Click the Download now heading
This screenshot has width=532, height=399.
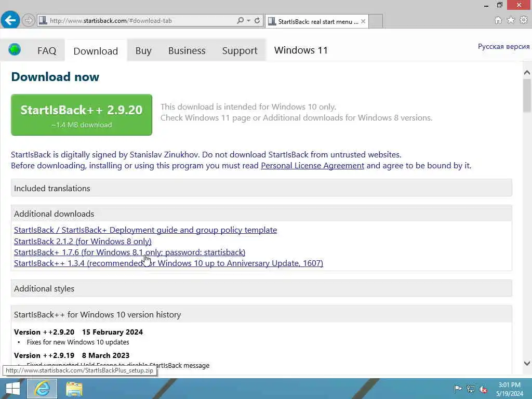pyautogui.click(x=55, y=77)
